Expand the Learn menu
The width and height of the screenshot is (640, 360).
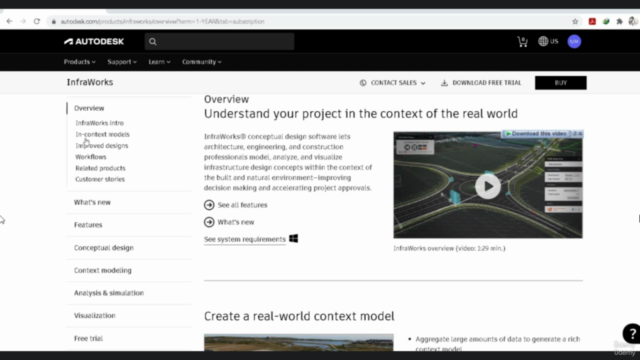coord(159,62)
